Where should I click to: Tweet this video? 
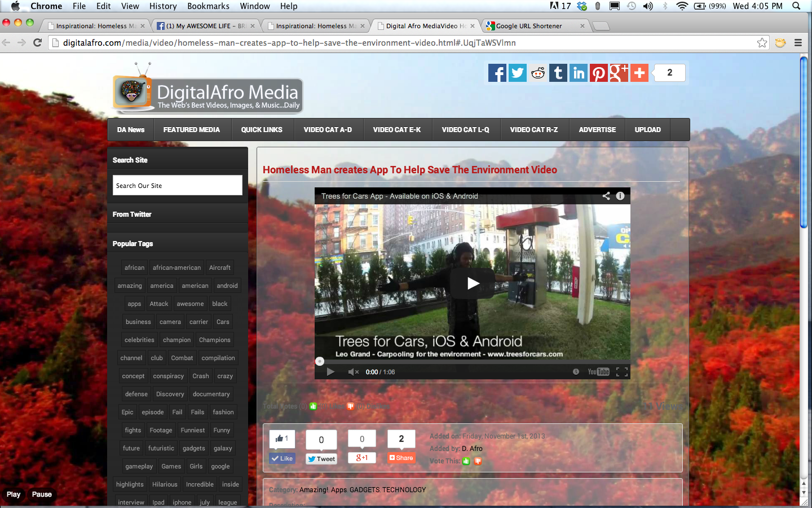click(x=321, y=459)
